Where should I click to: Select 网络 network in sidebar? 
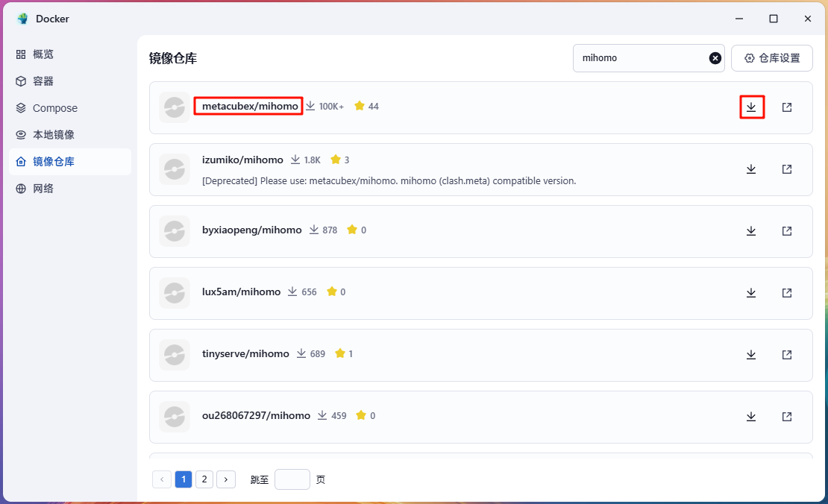[43, 189]
